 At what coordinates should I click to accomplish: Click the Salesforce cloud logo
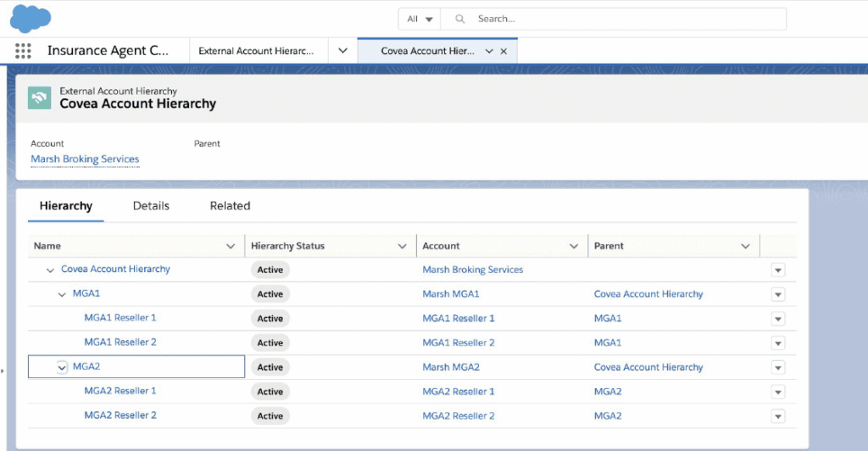31,19
